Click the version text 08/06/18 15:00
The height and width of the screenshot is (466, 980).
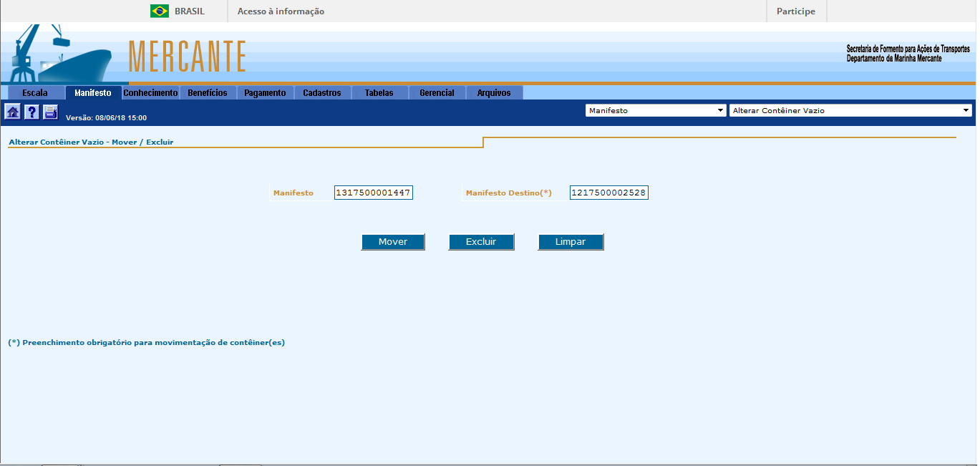pos(106,117)
